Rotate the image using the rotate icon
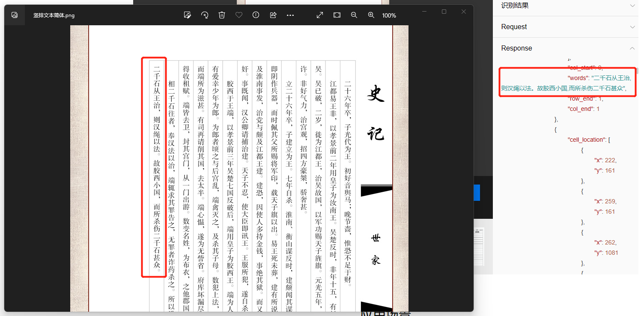The width and height of the screenshot is (644, 316). click(205, 15)
